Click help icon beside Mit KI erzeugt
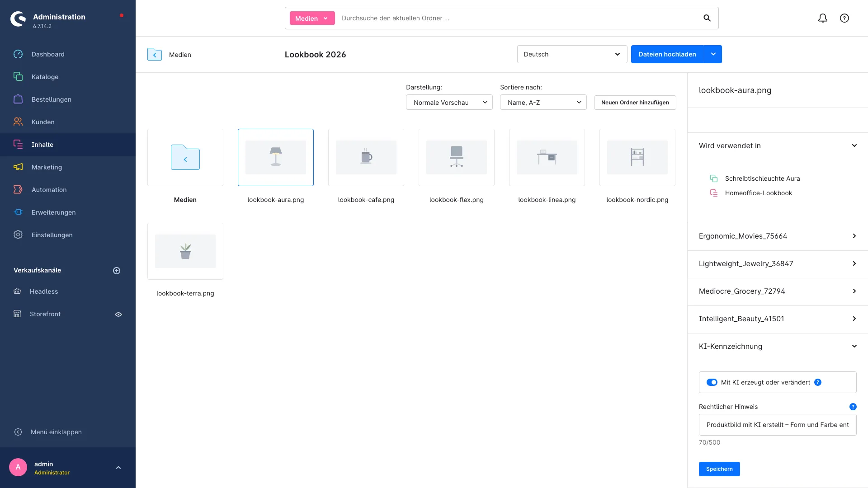 818,382
